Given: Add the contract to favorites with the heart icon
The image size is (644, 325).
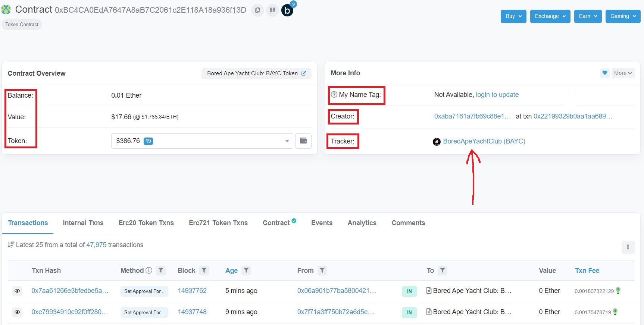Looking at the screenshot, I should tap(605, 73).
